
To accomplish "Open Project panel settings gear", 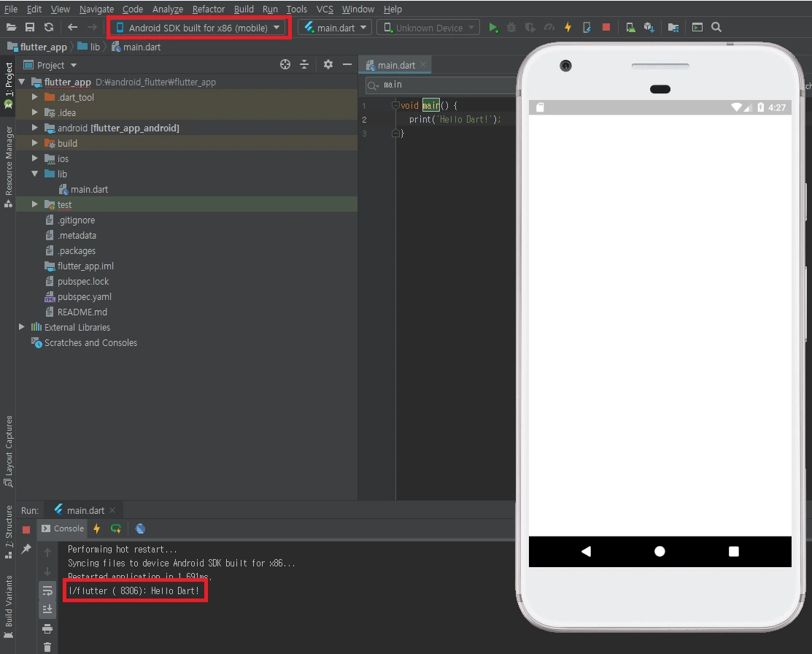I will point(328,64).
